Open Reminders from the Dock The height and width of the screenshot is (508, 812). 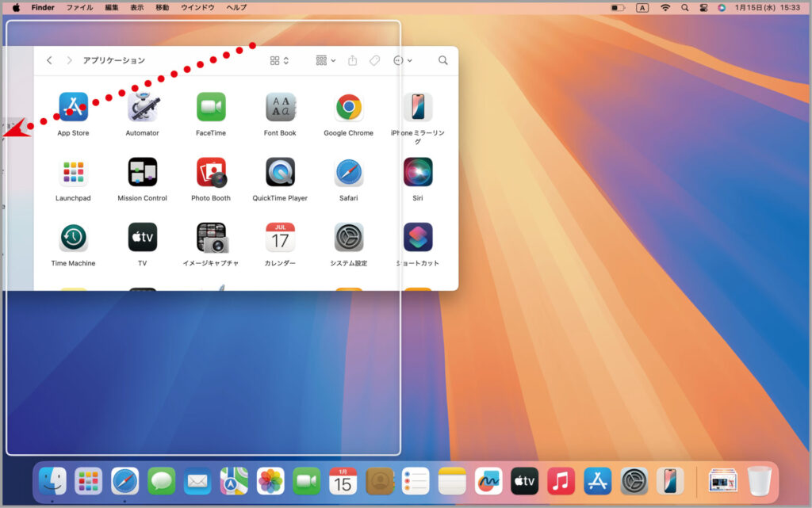[x=416, y=481]
